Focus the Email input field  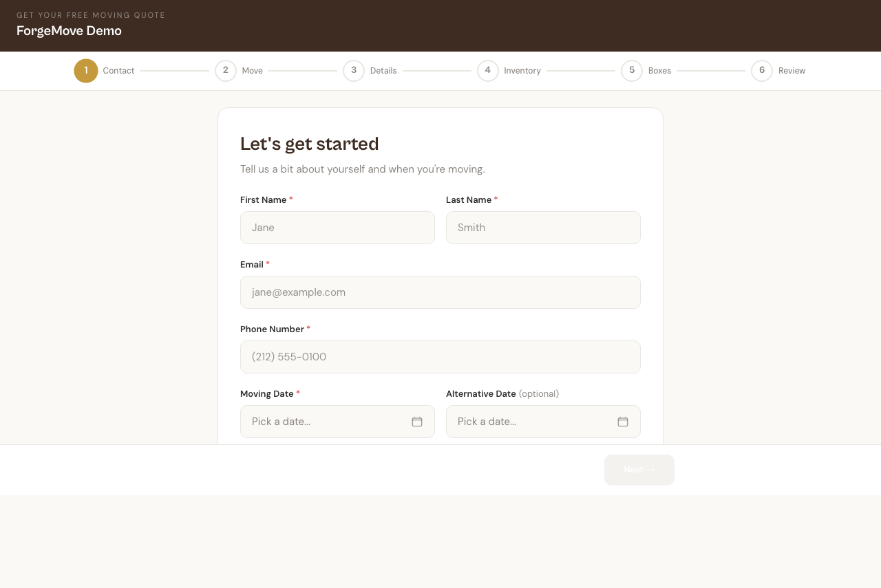point(440,292)
